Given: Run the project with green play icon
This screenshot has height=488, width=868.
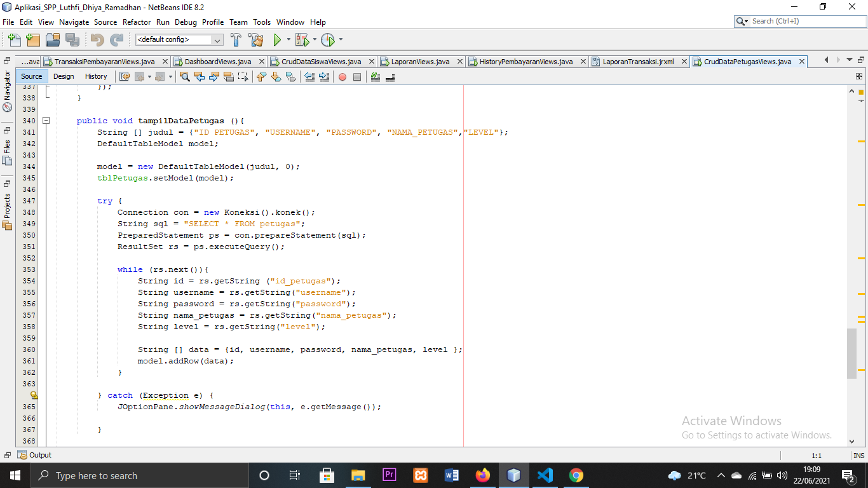Looking at the screenshot, I should point(277,40).
